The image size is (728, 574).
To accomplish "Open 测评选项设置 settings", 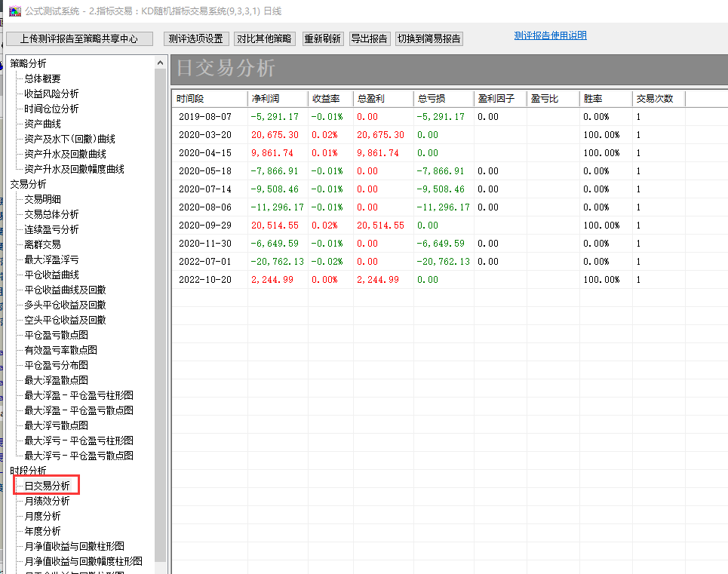I will click(195, 38).
